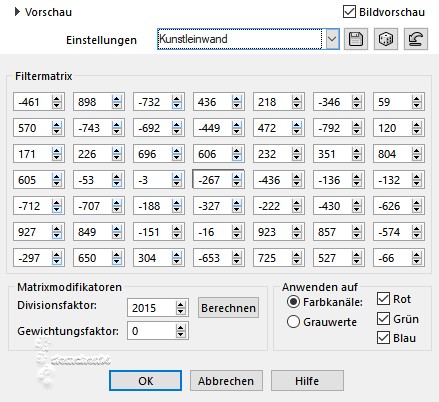Click the Abbrechen button
Viewport: 439px width, 402px height.
click(226, 381)
